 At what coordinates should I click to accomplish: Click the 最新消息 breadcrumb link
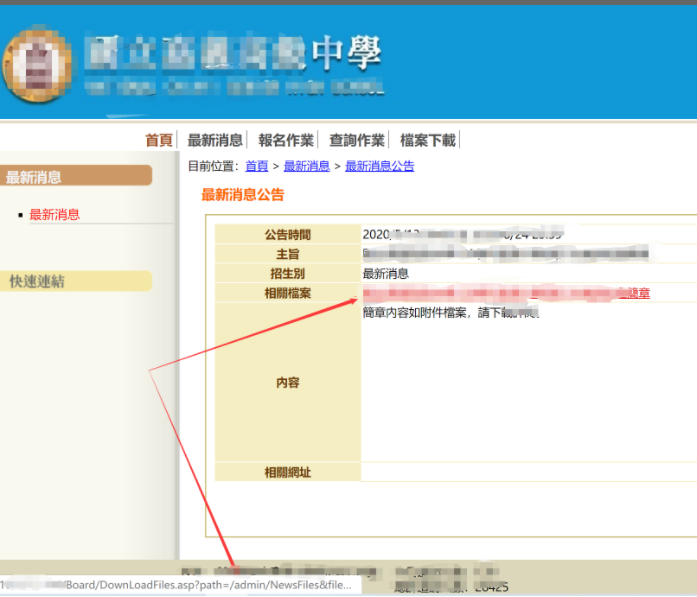(x=307, y=166)
